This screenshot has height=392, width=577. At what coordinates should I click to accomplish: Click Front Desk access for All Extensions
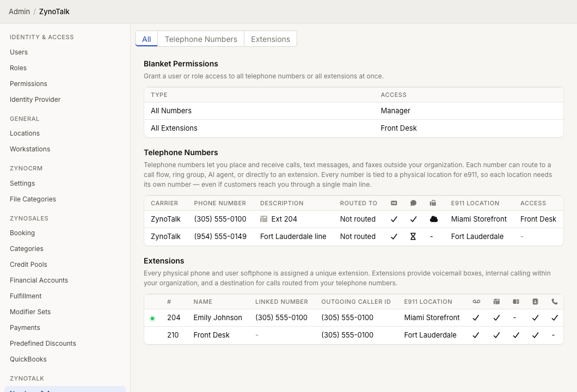[x=398, y=128]
